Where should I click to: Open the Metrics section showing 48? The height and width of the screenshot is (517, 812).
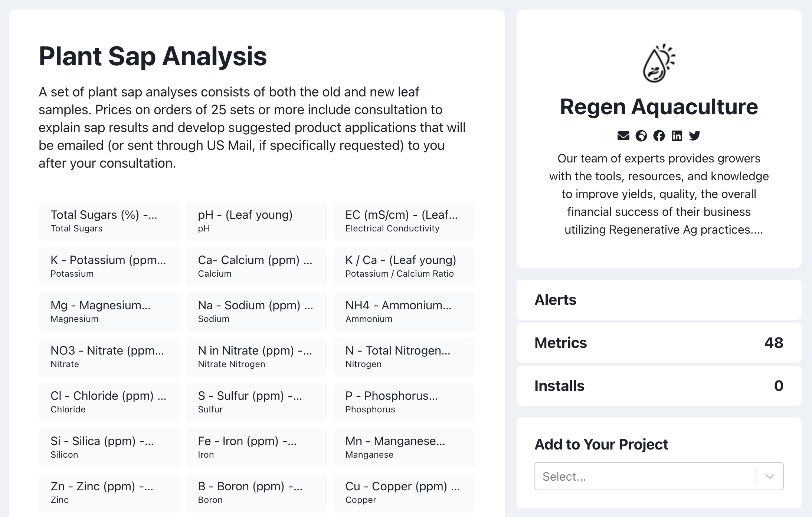659,343
